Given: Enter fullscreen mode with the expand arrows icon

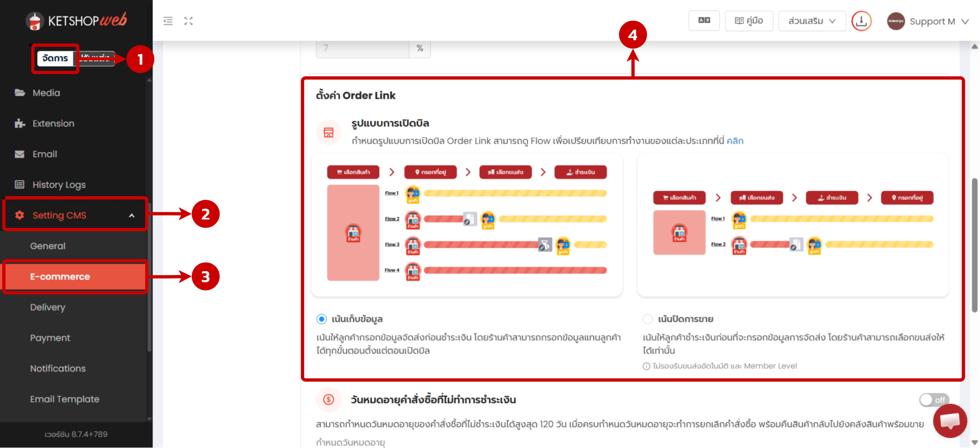Looking at the screenshot, I should [189, 21].
